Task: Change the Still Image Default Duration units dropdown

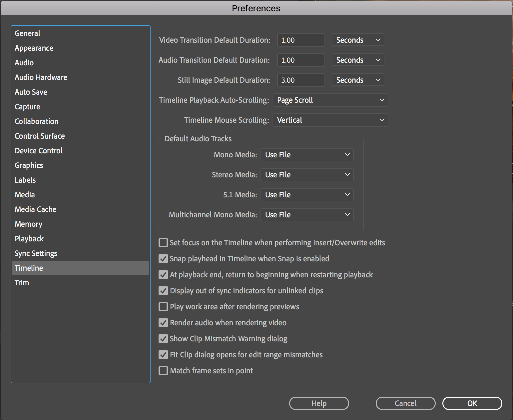Action: click(357, 80)
